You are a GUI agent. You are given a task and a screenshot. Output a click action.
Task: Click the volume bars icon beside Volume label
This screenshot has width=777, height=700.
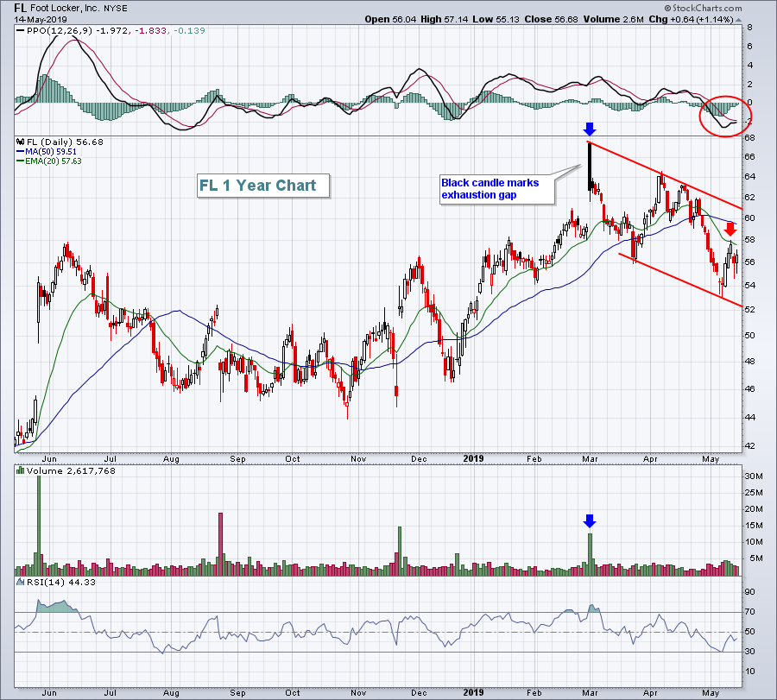[21, 470]
